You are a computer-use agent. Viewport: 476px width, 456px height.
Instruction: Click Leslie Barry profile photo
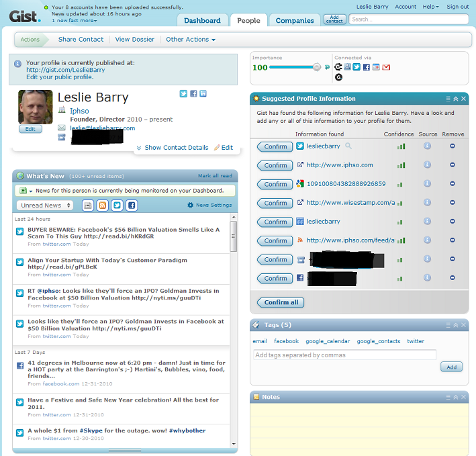[x=35, y=107]
